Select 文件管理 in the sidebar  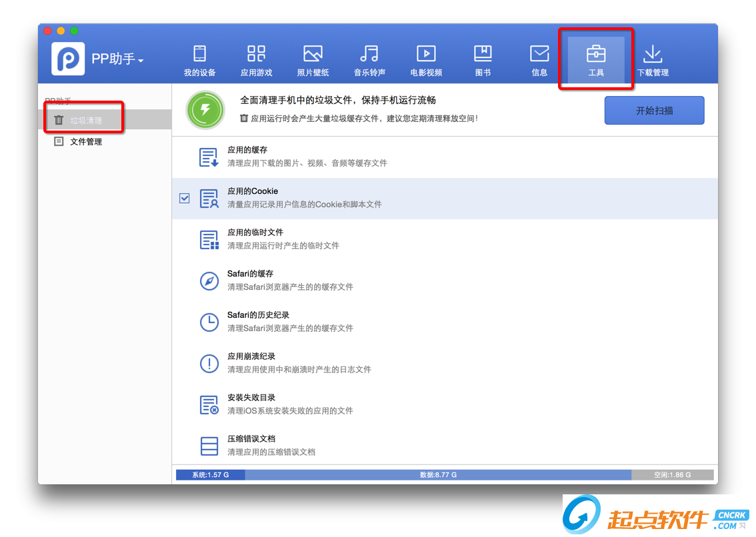[x=105, y=141]
